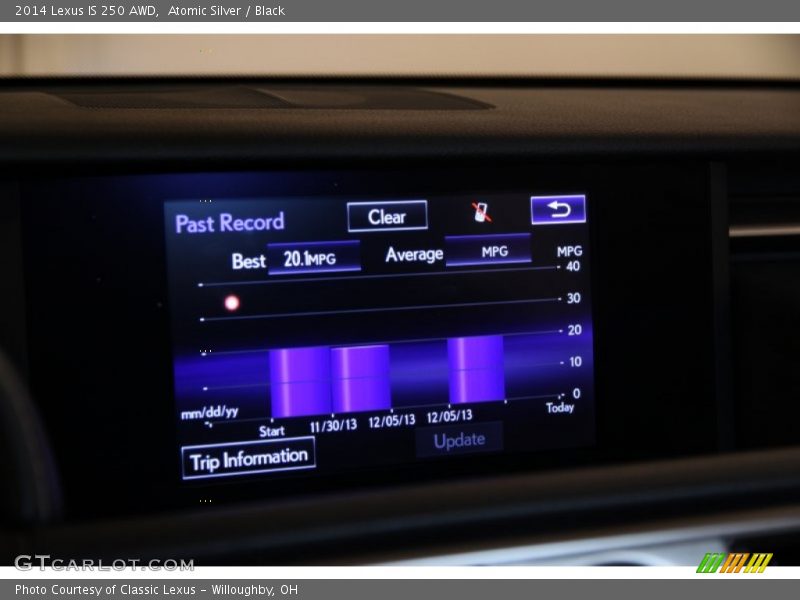The width and height of the screenshot is (800, 600).
Task: Tap the Today label on the axis
Action: 560,407
